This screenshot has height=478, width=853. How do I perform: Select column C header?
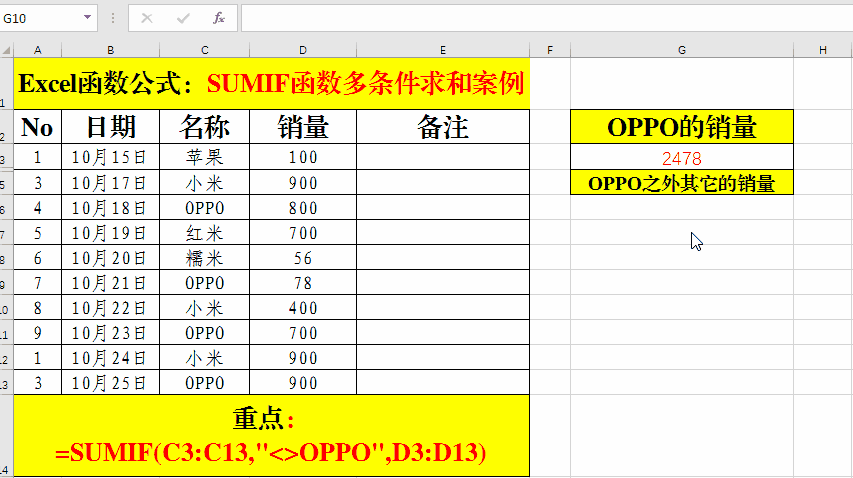(x=205, y=51)
